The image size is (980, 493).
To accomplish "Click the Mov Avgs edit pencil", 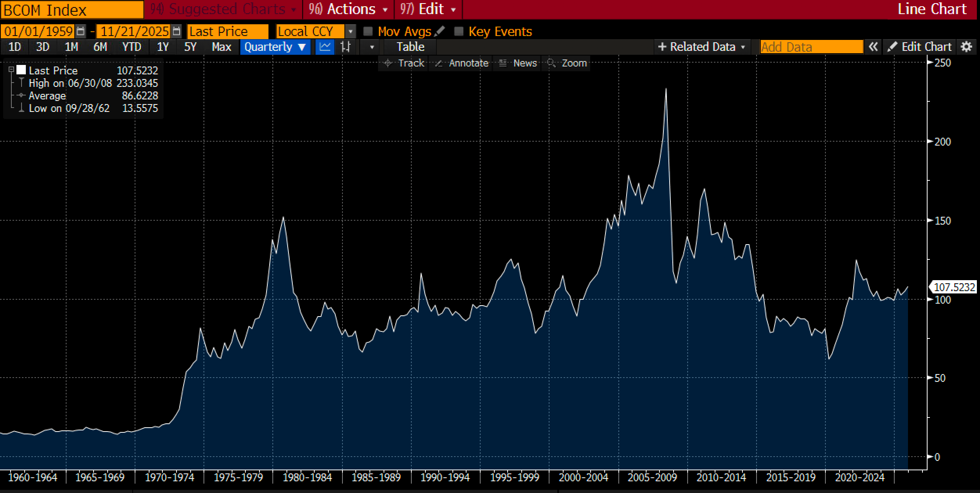I will point(440,31).
